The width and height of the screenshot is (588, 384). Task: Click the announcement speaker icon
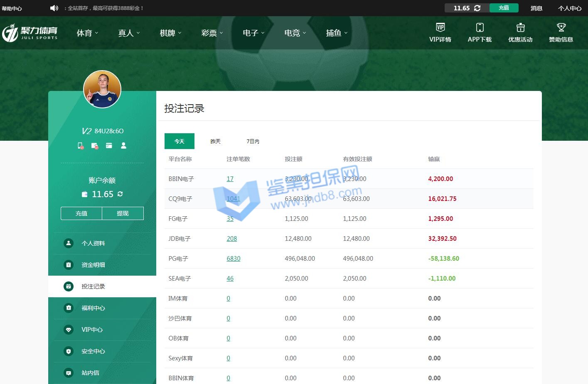coord(54,8)
